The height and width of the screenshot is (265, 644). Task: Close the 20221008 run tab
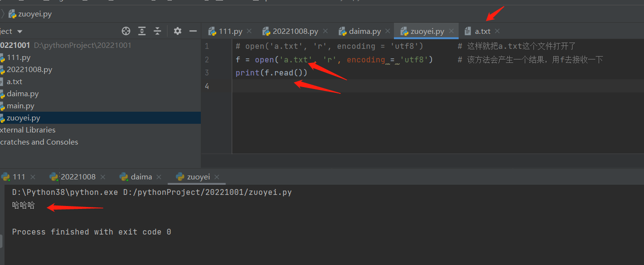click(103, 177)
